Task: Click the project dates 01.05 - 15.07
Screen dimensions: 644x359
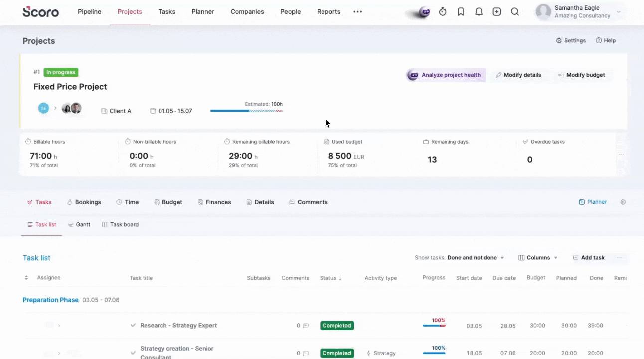Action: tap(171, 111)
